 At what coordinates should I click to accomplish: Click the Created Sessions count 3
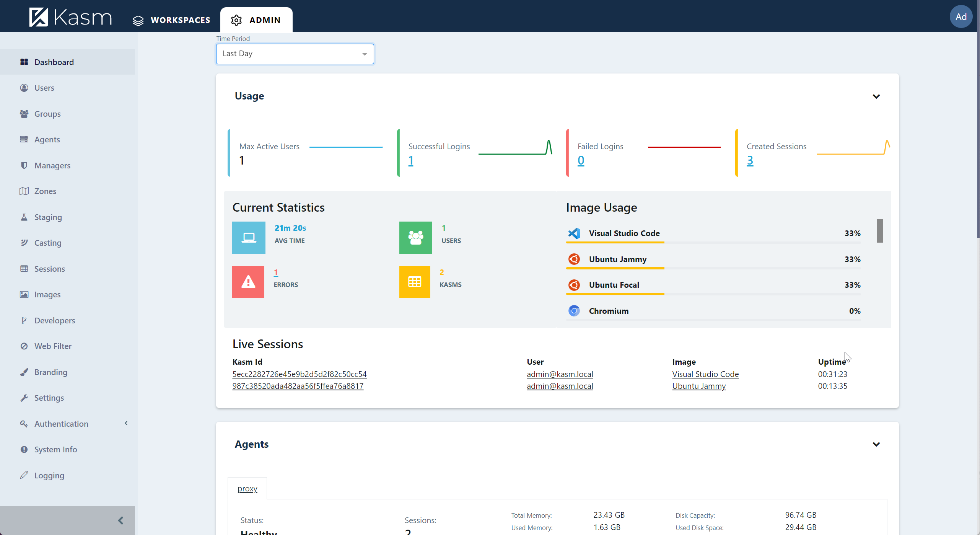coord(750,160)
